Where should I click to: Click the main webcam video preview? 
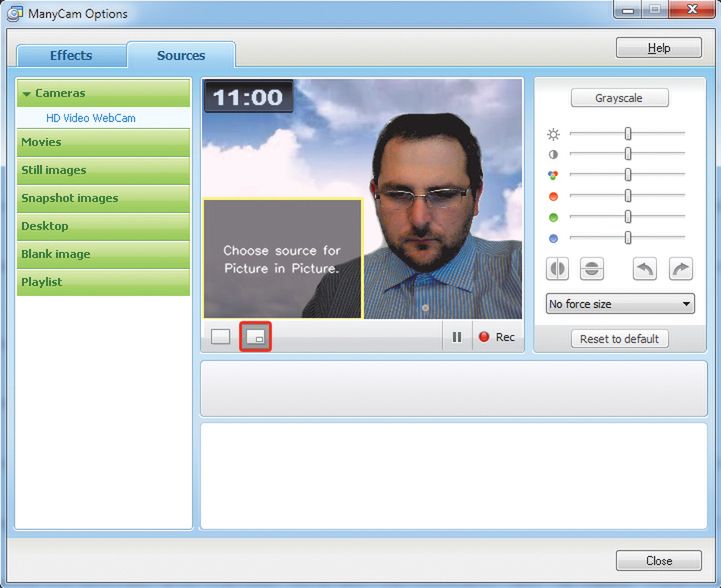coord(362,199)
